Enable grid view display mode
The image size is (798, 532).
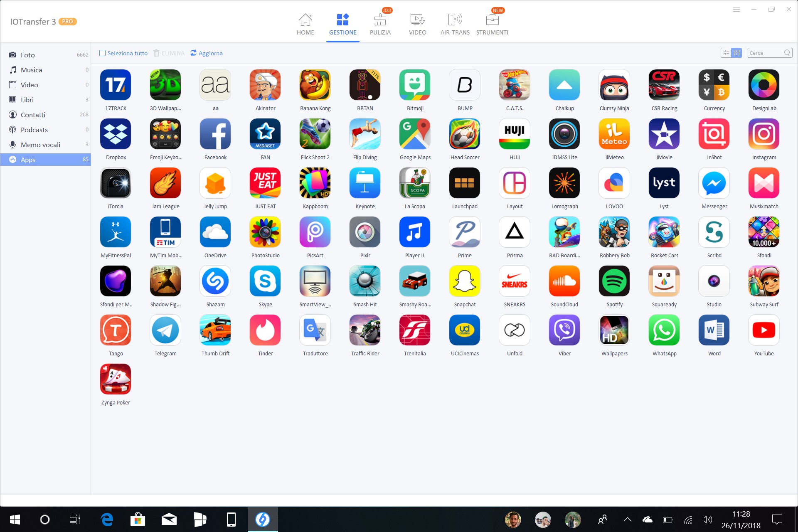click(736, 54)
